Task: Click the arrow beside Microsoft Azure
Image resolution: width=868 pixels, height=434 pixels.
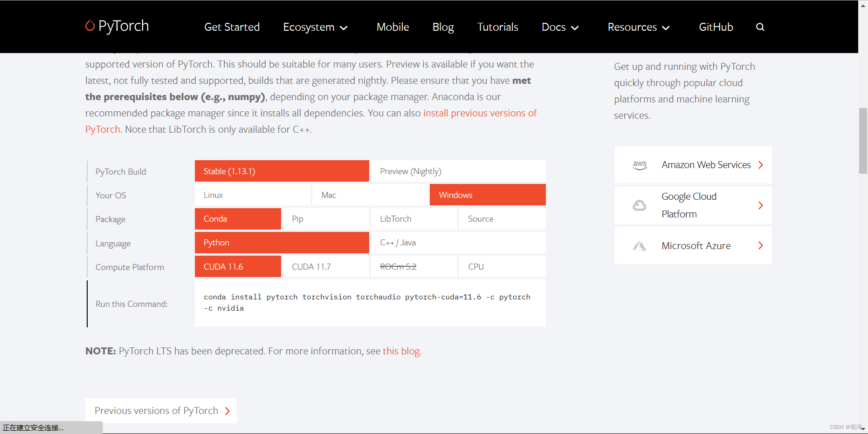Action: click(x=761, y=245)
